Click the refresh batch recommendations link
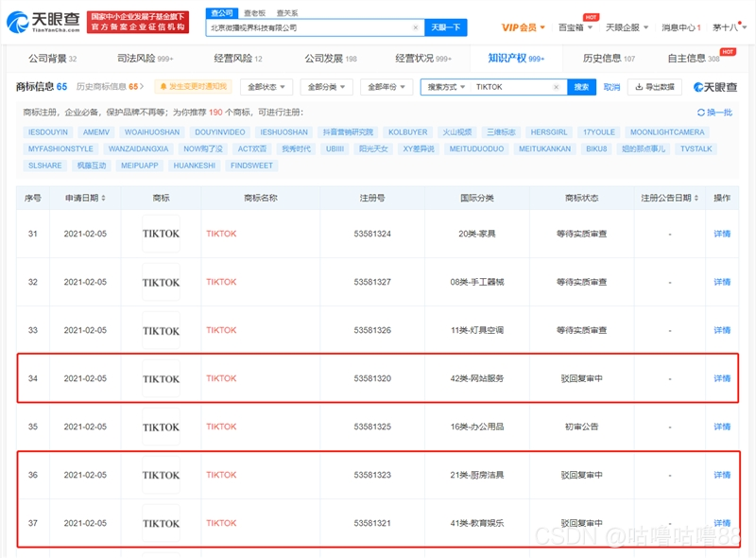This screenshot has height=558, width=756. click(x=714, y=113)
